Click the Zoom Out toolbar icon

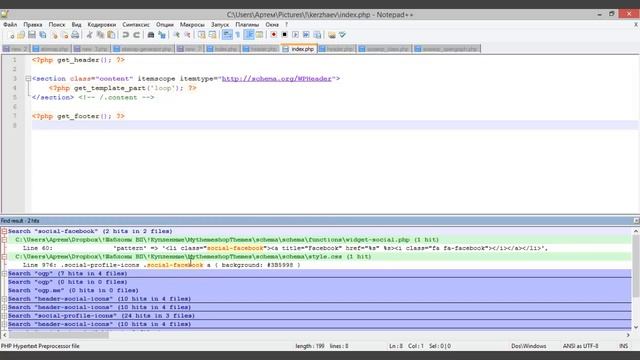[187, 35]
